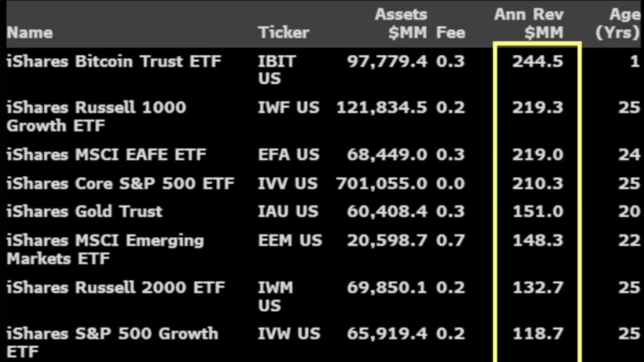Click the IVV US ticker symbol
Screen dimensions: 644x362
click(x=288, y=183)
